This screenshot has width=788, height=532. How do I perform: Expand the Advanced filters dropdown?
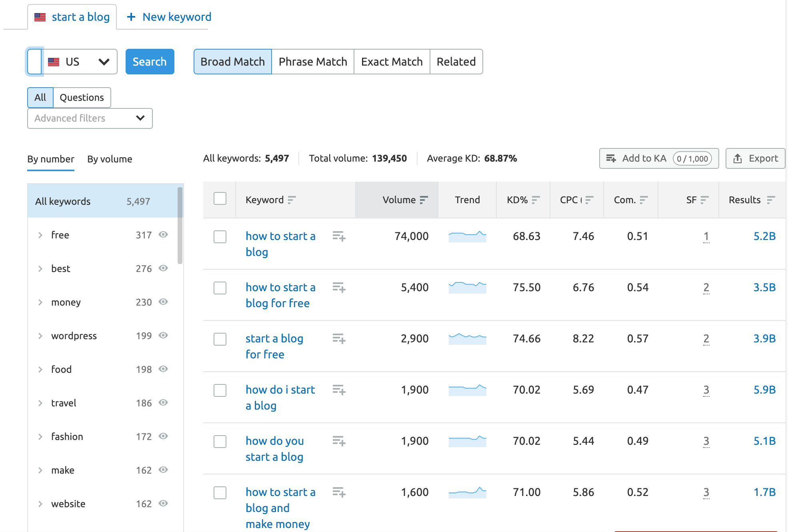[90, 118]
